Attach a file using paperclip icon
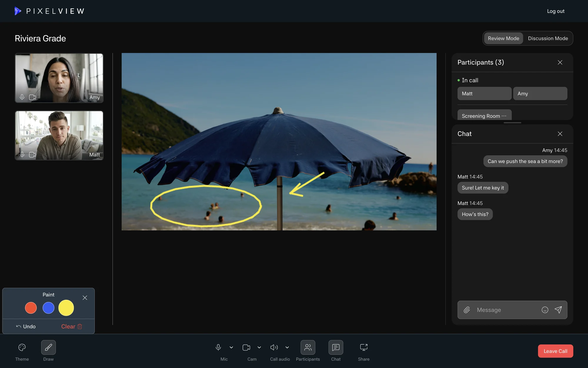Screen dimensions: 588x368 pos(467,310)
